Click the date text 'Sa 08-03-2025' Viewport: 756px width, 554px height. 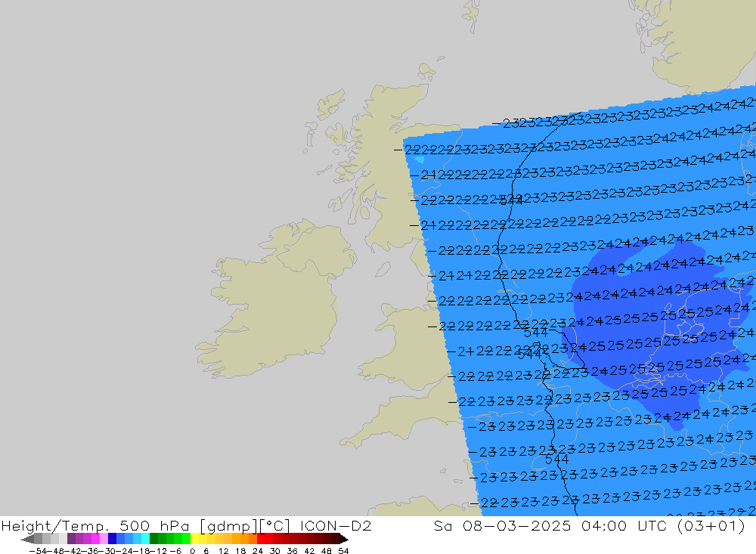tap(502, 525)
